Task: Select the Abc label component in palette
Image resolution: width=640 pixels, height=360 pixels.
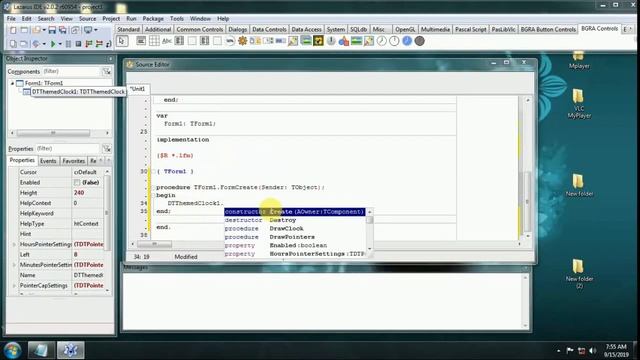Action: coord(167,41)
